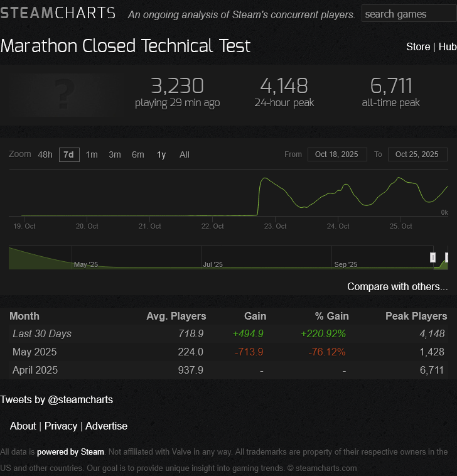Click the Compare with others link
Image resolution: width=457 pixels, height=476 pixels.
pyautogui.click(x=397, y=286)
